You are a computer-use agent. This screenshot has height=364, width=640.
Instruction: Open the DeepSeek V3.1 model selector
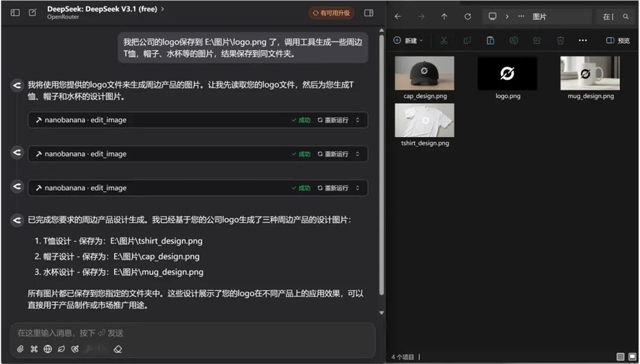click(x=106, y=9)
